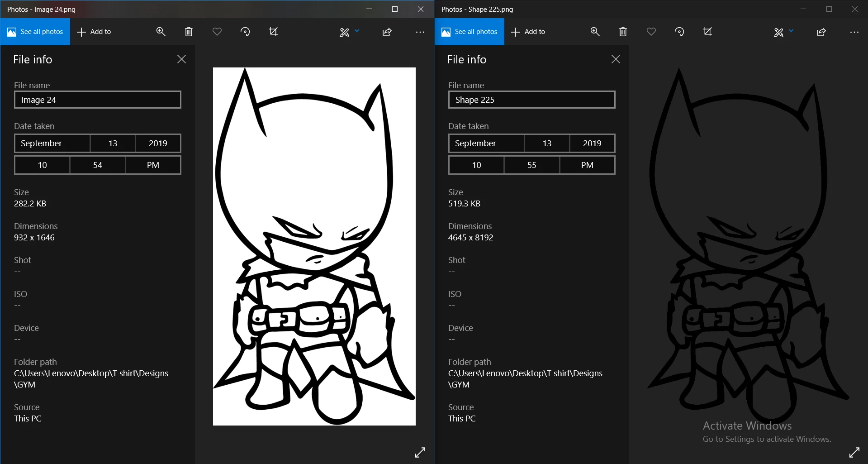The height and width of the screenshot is (464, 868).
Task: Change minute 54 in Image 24 time
Action: click(98, 165)
